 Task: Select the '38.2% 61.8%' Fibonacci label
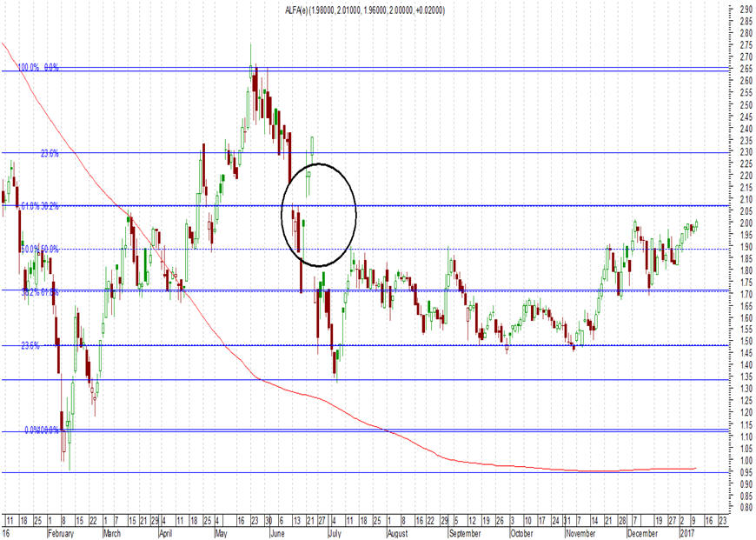(39, 292)
